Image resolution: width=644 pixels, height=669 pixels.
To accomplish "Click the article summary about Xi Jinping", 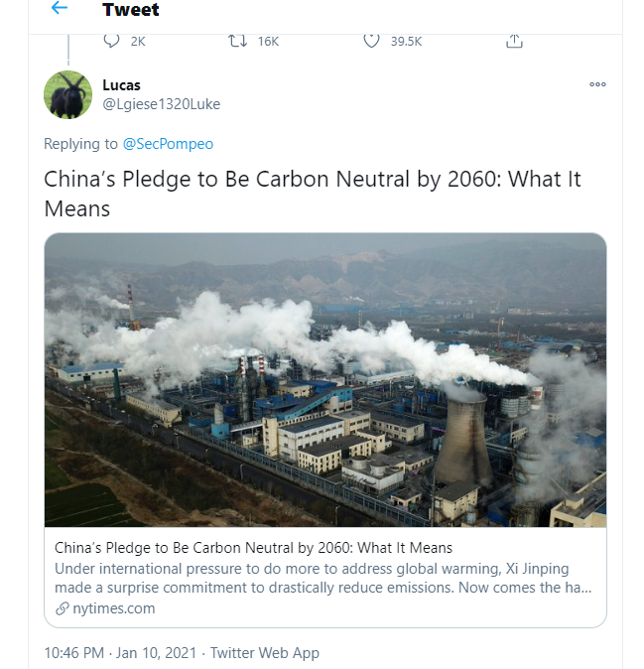I will tap(322, 578).
